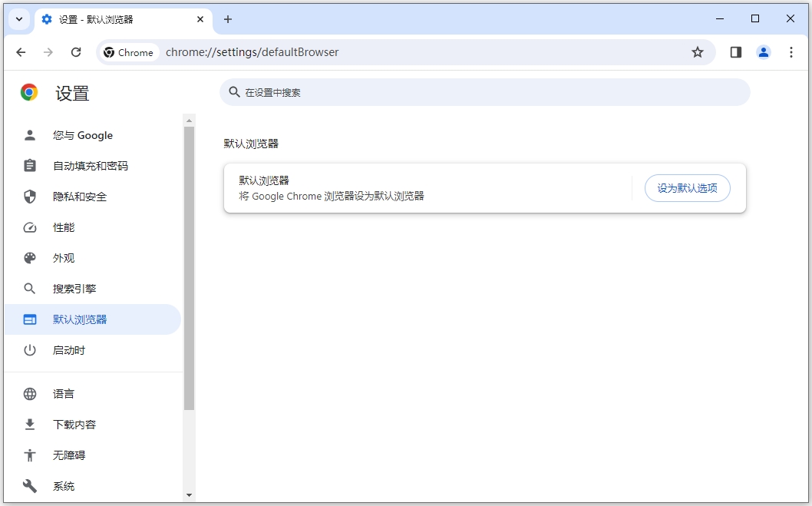Viewport: 812px width, 506px height.
Task: Select the 您与 Google profile icon
Action: [29, 135]
